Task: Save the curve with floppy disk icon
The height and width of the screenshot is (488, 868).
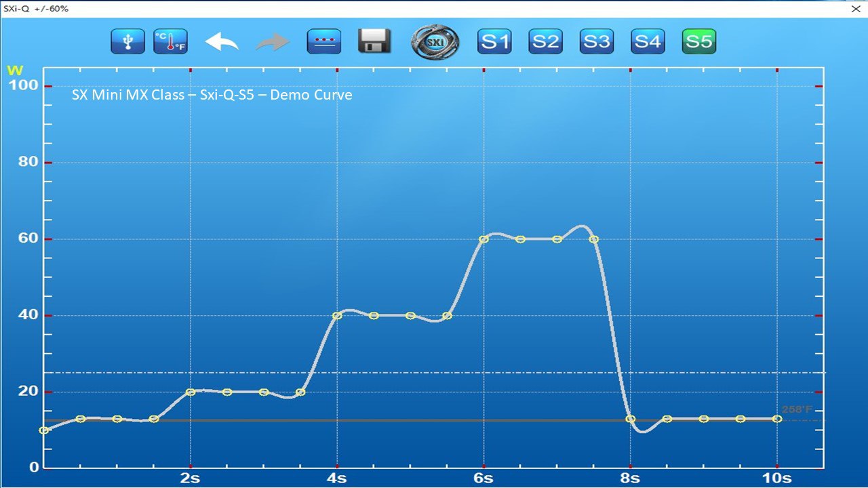Action: click(x=374, y=42)
